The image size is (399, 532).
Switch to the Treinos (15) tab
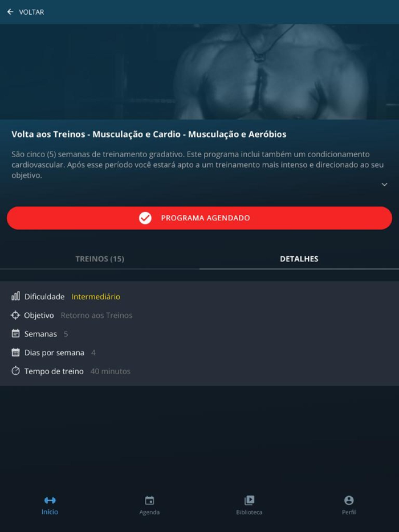pos(100,259)
